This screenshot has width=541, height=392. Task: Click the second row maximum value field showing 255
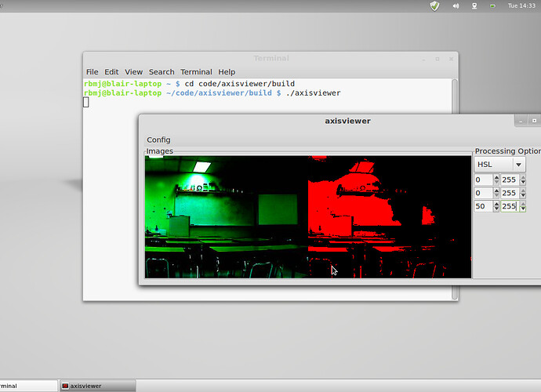pyautogui.click(x=510, y=193)
